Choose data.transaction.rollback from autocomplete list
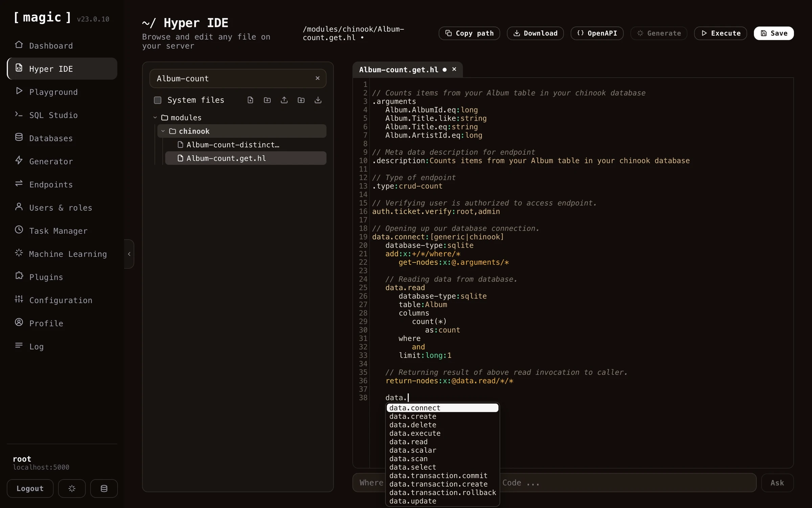Viewport: 812px width, 508px height. [443, 492]
